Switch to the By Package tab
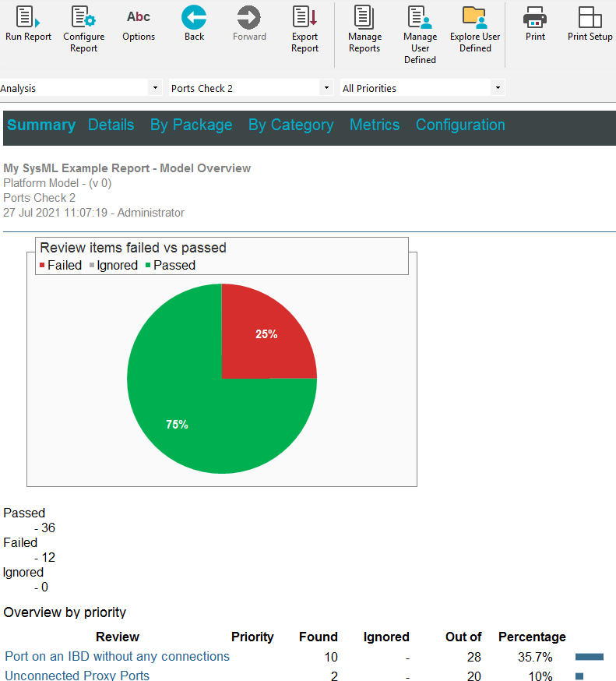 (x=191, y=125)
